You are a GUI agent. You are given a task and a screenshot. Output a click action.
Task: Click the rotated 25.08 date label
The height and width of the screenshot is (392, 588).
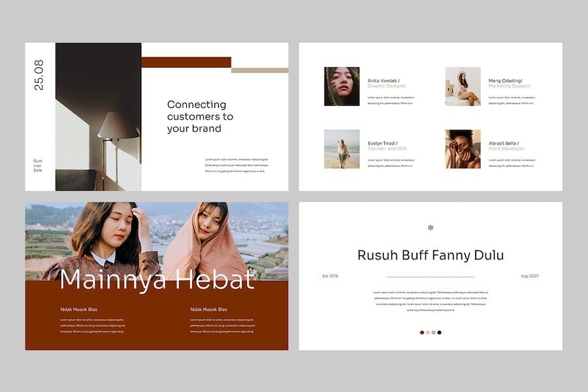point(39,74)
